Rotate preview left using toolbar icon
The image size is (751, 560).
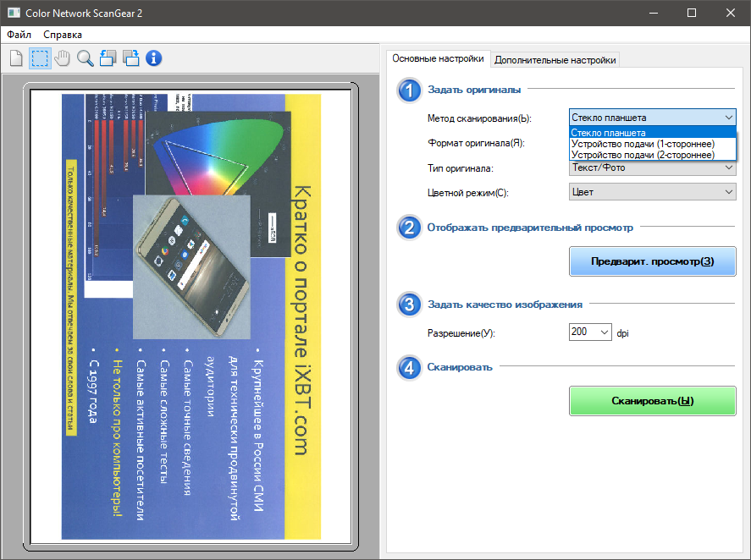[108, 58]
